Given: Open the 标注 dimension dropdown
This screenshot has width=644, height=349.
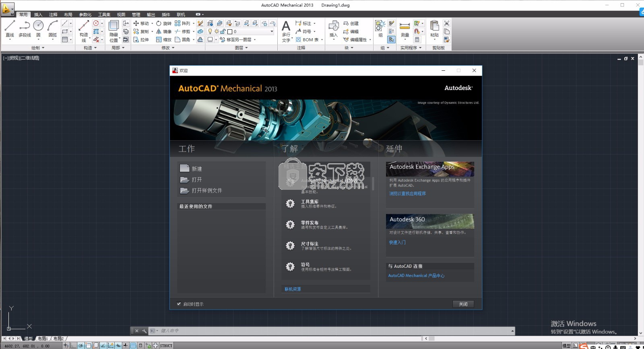Looking at the screenshot, I should pos(314,23).
